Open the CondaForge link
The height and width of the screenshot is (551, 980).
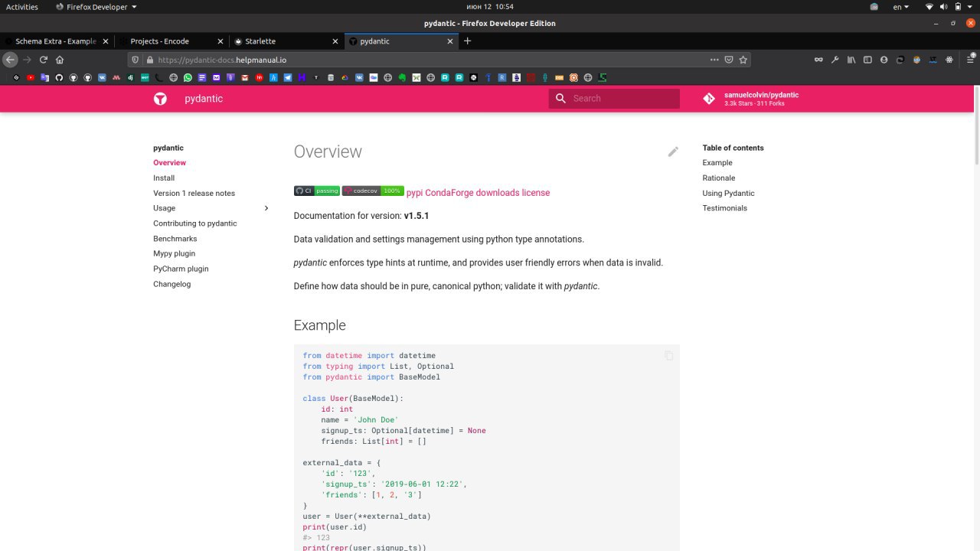click(449, 193)
